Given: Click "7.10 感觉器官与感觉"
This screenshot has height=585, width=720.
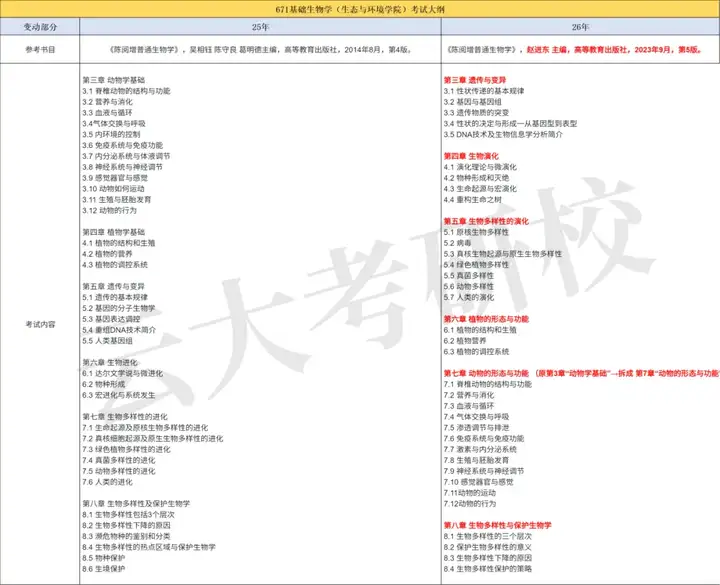Looking at the screenshot, I should 478,482.
